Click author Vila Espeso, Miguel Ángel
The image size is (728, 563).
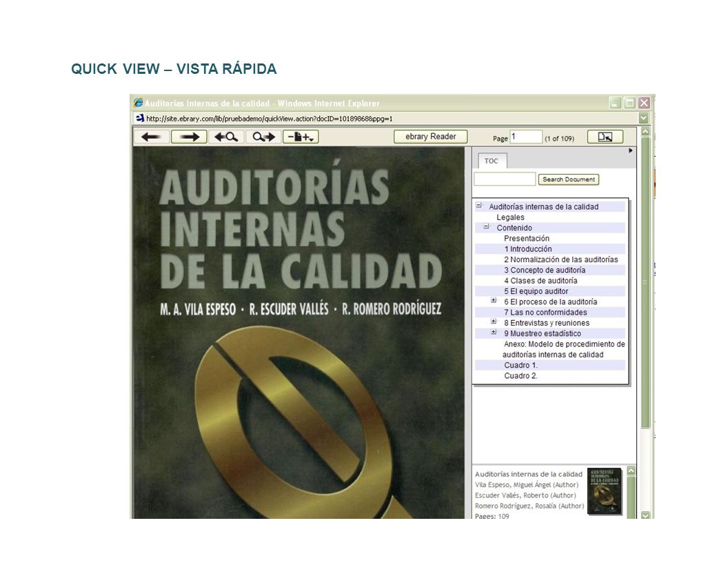(x=527, y=485)
